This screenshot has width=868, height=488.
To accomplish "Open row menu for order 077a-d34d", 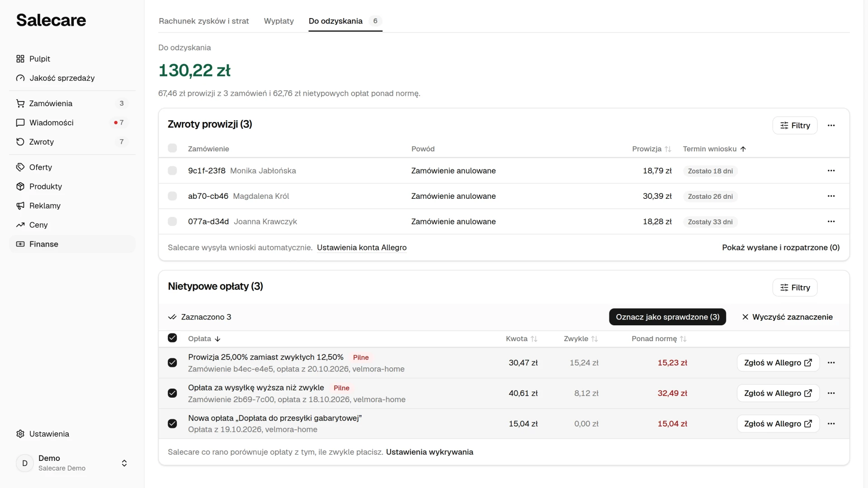I will (831, 221).
